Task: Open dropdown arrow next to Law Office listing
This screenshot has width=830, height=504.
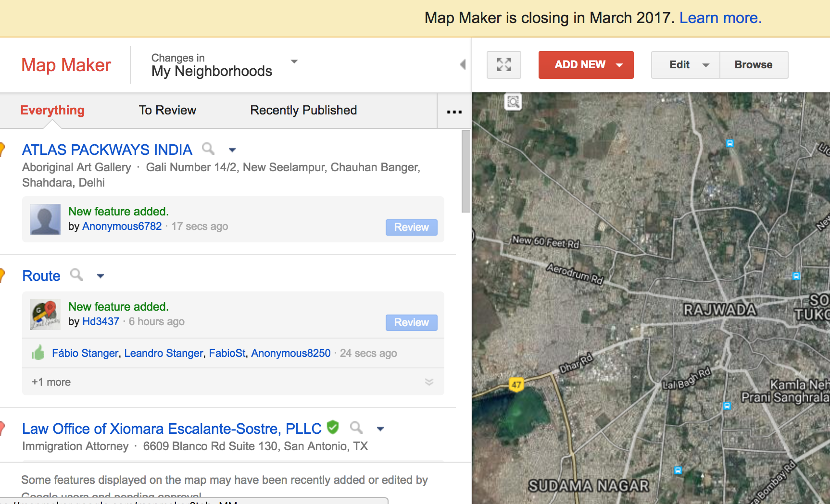Action: [x=380, y=429]
